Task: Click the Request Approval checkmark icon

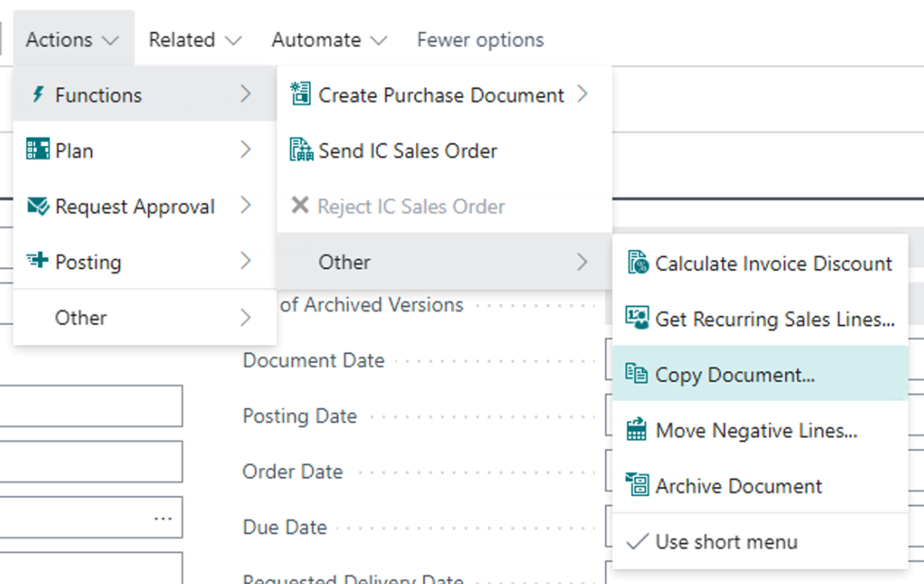Action: click(x=37, y=206)
